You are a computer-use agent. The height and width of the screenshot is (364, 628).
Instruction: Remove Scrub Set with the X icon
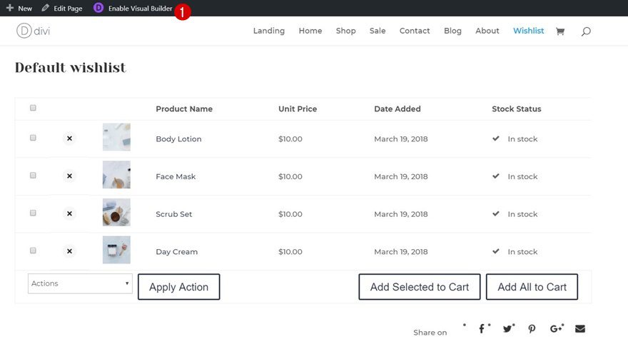coord(69,213)
